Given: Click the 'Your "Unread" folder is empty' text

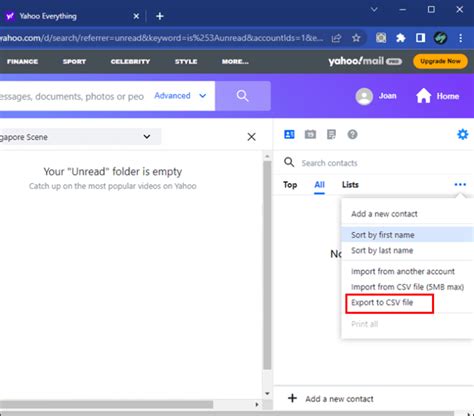Looking at the screenshot, I should coord(113,171).
